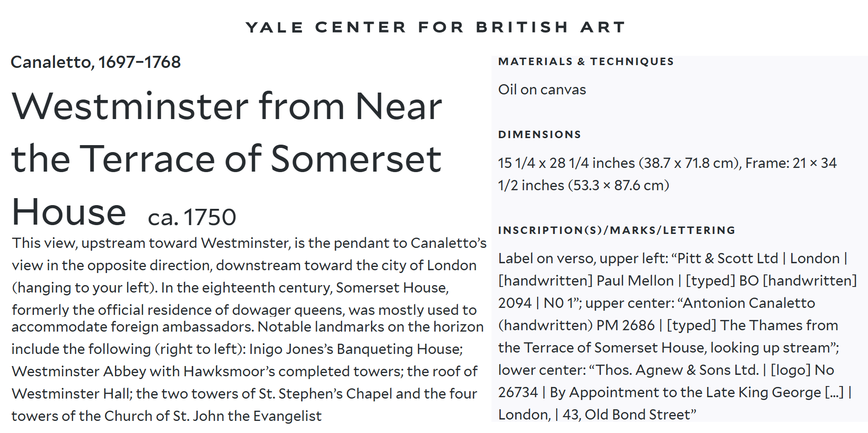Select the Inscription(s)/Marks/Lettering heading
Image resolution: width=868 pixels, height=433 pixels.
(617, 230)
